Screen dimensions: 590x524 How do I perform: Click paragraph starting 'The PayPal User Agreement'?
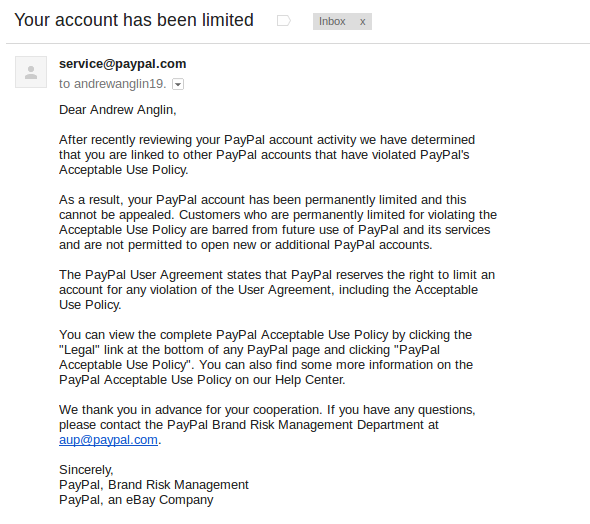coord(277,290)
